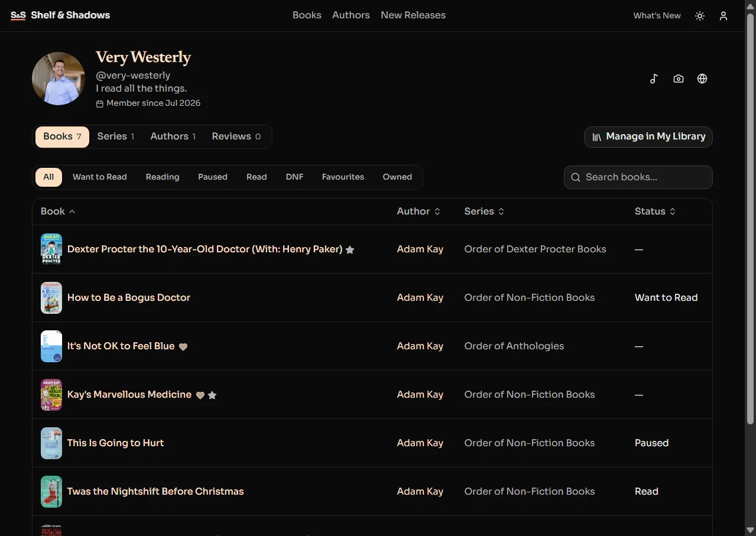Click the star icon beside Dexter Procter title
The height and width of the screenshot is (536, 756).
tap(350, 250)
